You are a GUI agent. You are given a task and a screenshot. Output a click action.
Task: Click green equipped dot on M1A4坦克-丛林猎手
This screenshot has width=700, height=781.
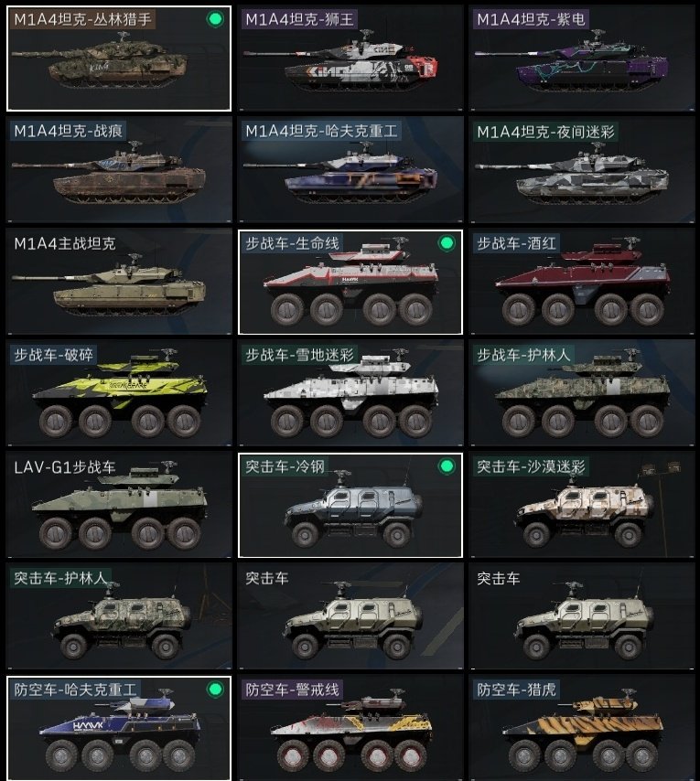[x=215, y=19]
